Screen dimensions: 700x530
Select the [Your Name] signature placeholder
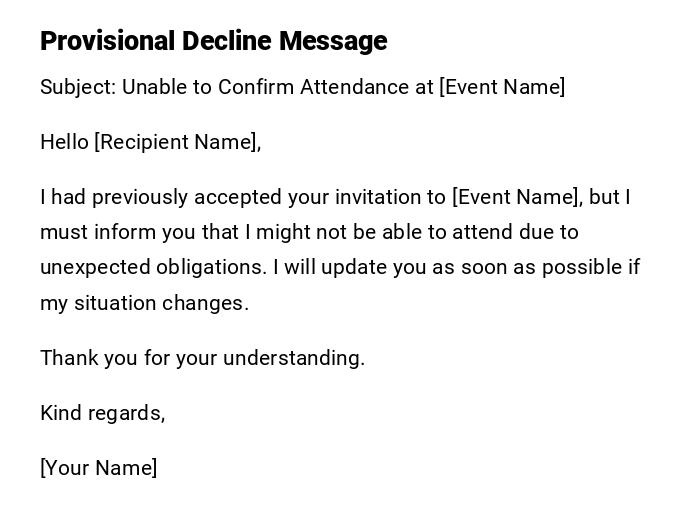click(98, 468)
